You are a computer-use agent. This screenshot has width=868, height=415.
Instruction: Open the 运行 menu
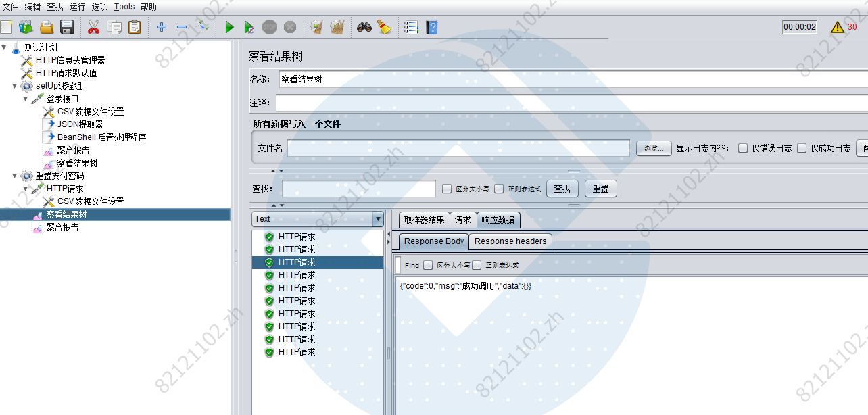[77, 7]
